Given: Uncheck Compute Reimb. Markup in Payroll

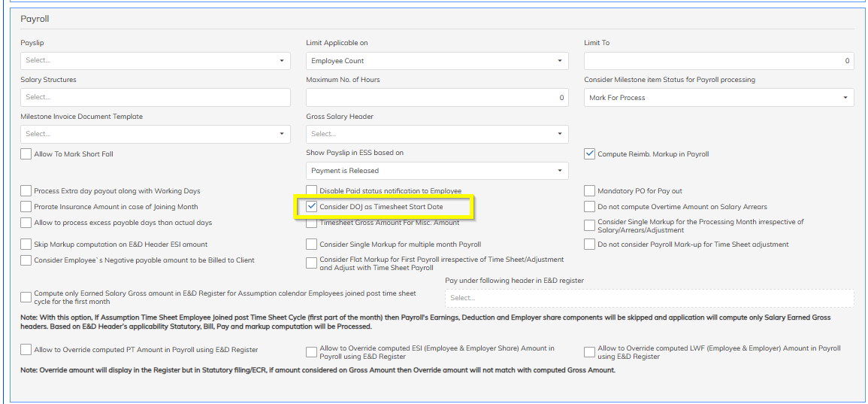Looking at the screenshot, I should click(589, 154).
